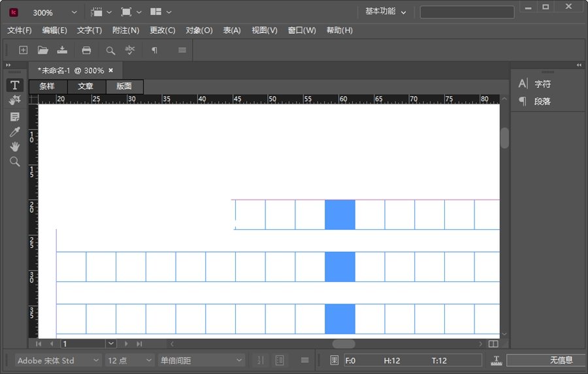Click the save icon in toolbar
The image size is (588, 374).
62,50
